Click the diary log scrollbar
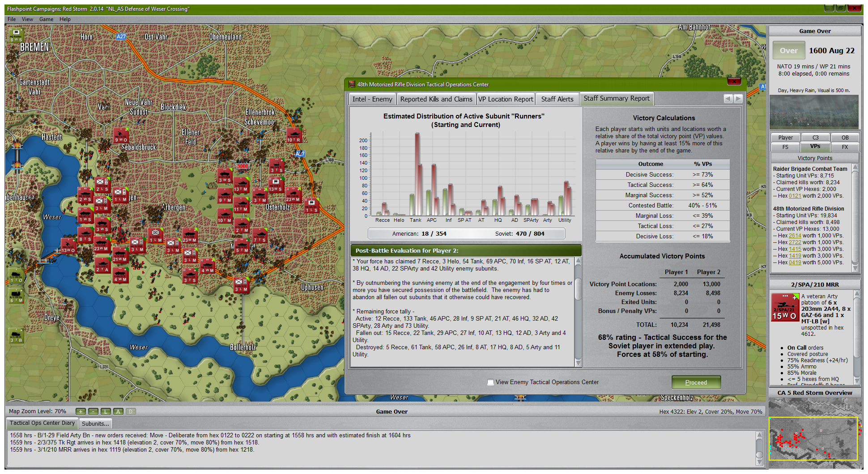This screenshot has height=474, width=868. 759,449
